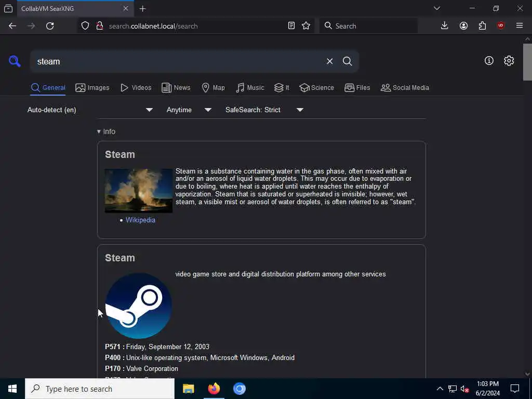532x399 pixels.
Task: Switch to the Files category
Action: pos(357,88)
